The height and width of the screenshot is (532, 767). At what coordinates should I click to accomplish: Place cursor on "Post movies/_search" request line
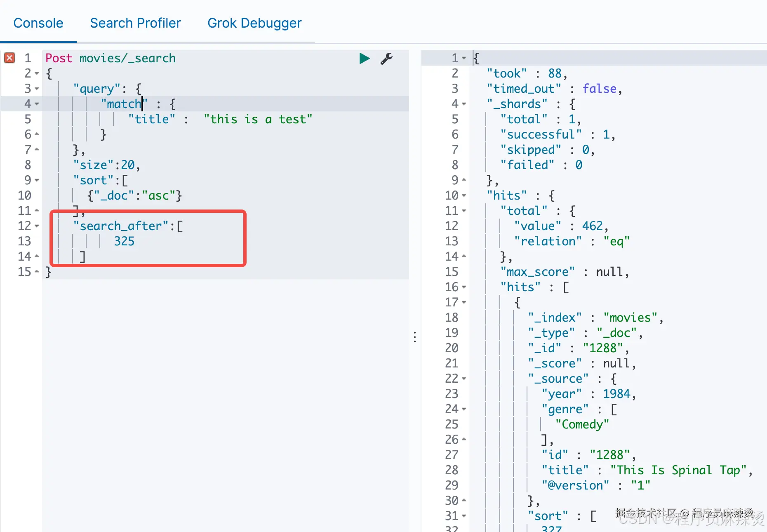pos(111,58)
